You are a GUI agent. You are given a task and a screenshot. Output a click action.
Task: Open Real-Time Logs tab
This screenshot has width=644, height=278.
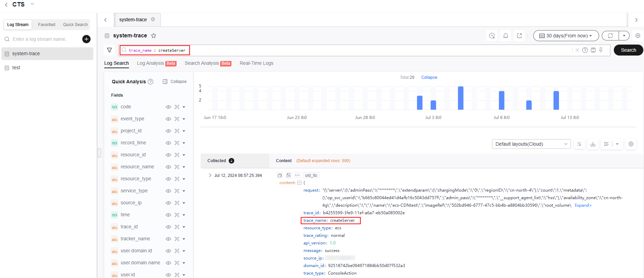point(257,63)
